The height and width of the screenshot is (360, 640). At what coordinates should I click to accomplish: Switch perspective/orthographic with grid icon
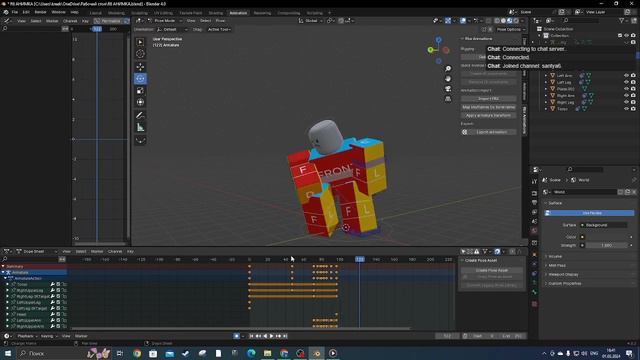click(x=448, y=99)
